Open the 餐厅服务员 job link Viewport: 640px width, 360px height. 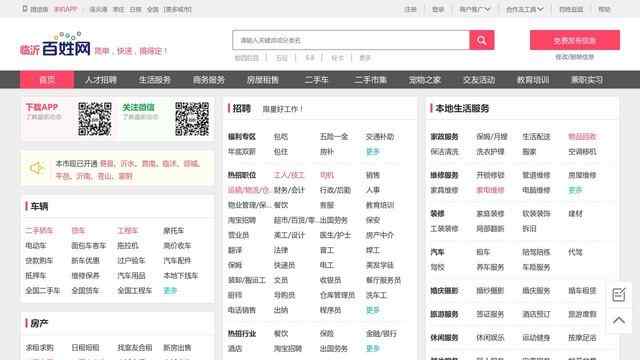click(383, 280)
